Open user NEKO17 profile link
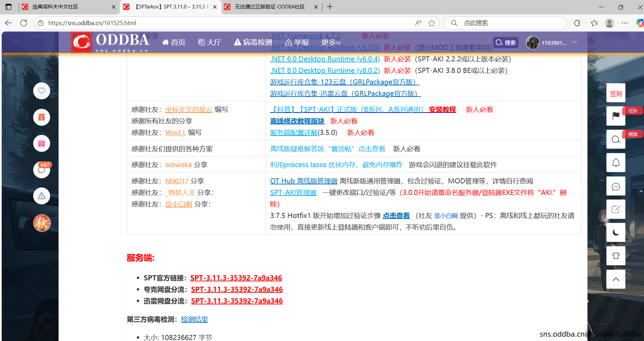Screen dimensions: 644x341 [177, 181]
